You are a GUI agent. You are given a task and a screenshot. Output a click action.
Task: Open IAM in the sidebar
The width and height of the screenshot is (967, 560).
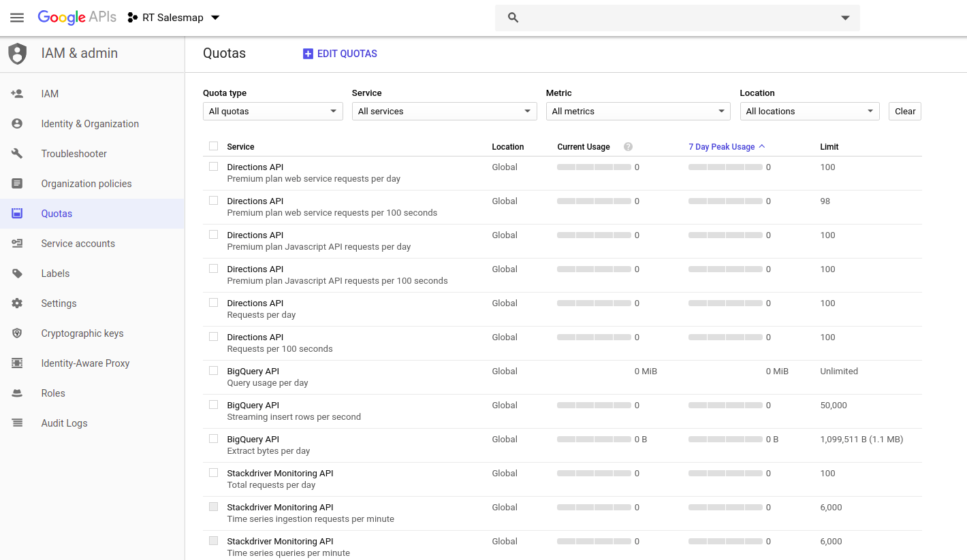coord(92,94)
